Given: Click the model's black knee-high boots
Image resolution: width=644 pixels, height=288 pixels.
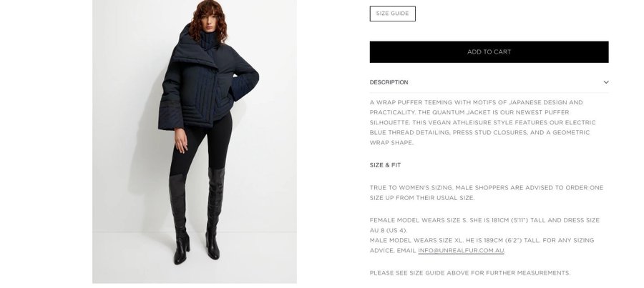Looking at the screenshot, I should pyautogui.click(x=196, y=215).
